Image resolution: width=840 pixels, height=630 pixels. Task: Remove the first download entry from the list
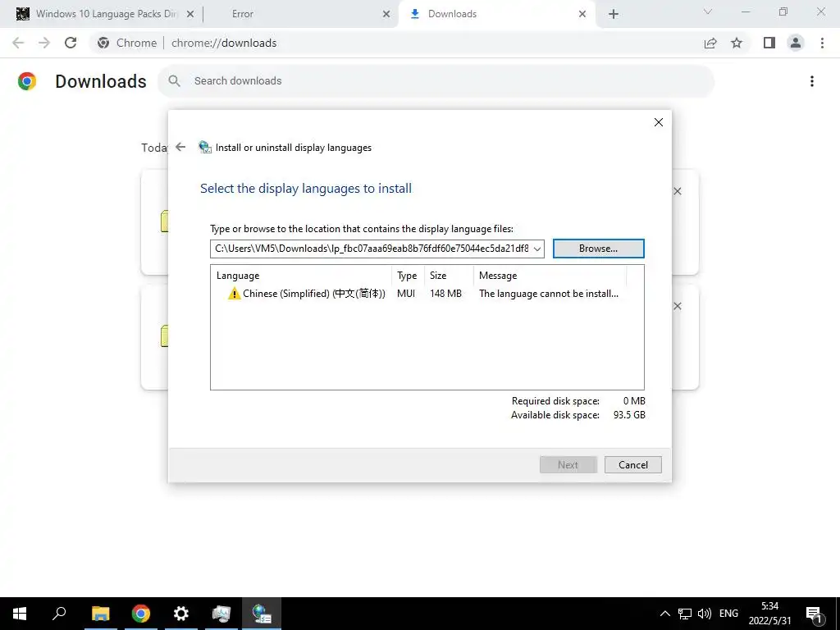click(678, 191)
